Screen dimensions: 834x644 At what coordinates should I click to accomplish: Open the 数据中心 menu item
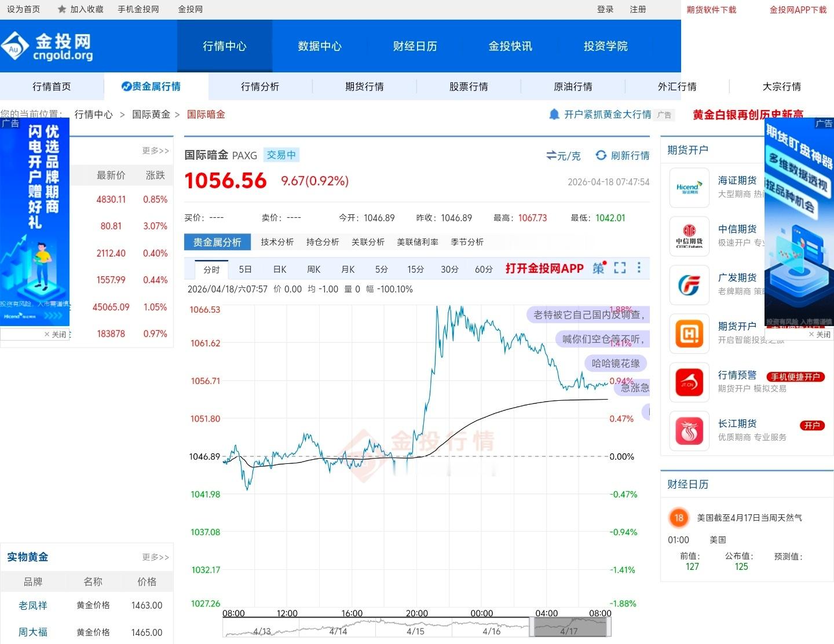320,46
